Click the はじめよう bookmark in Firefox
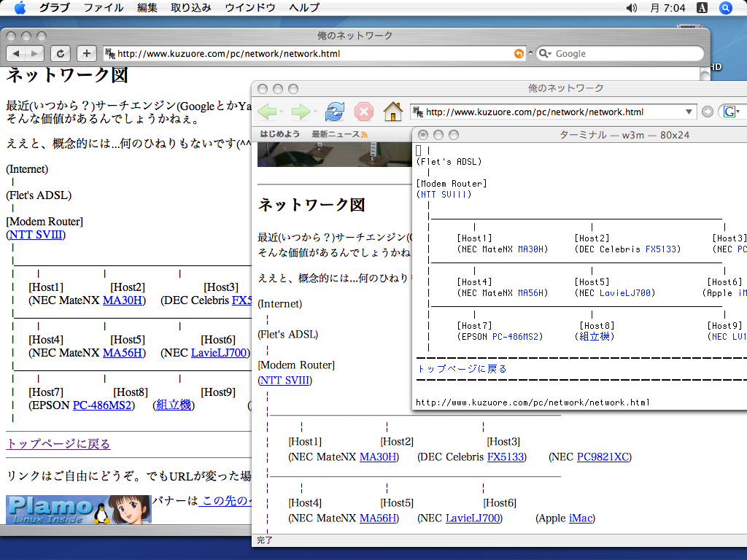Screen dimensions: 747x560 [x=279, y=134]
